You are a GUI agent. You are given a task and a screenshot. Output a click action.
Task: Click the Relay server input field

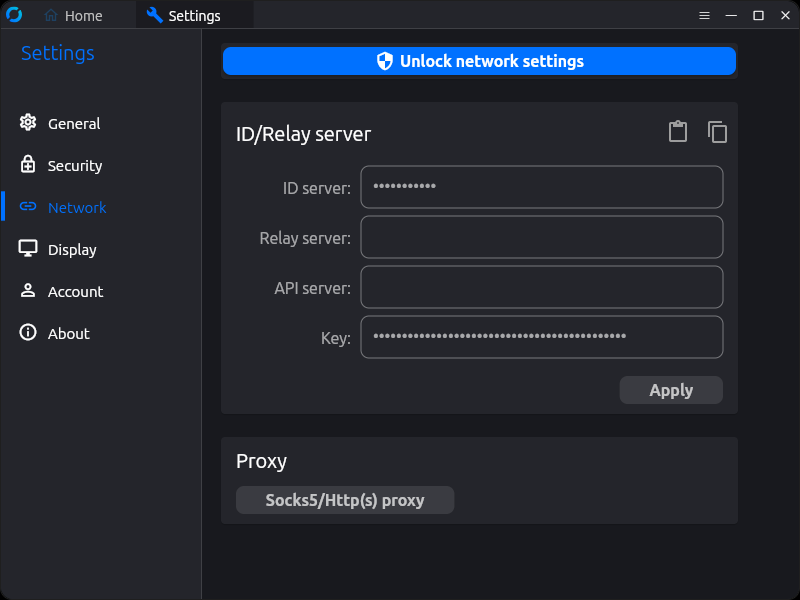[x=541, y=237]
